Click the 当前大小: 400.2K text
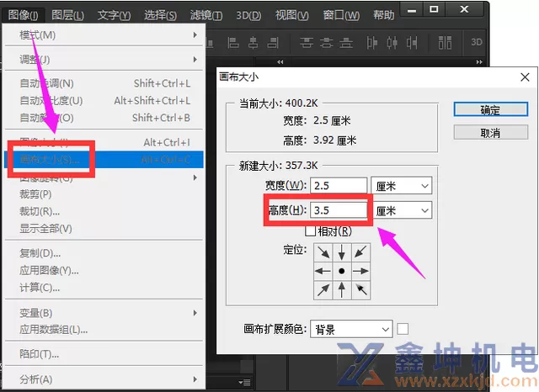The height and width of the screenshot is (392, 539). tap(279, 103)
